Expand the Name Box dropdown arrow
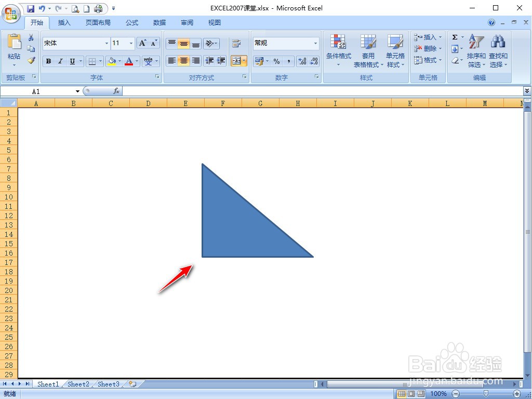The width and height of the screenshot is (532, 399). click(77, 91)
